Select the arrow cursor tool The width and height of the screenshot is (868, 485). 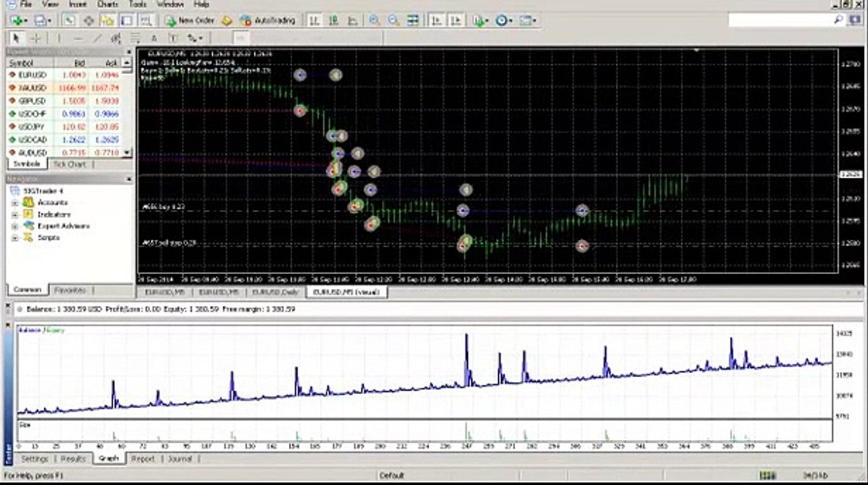pos(16,38)
